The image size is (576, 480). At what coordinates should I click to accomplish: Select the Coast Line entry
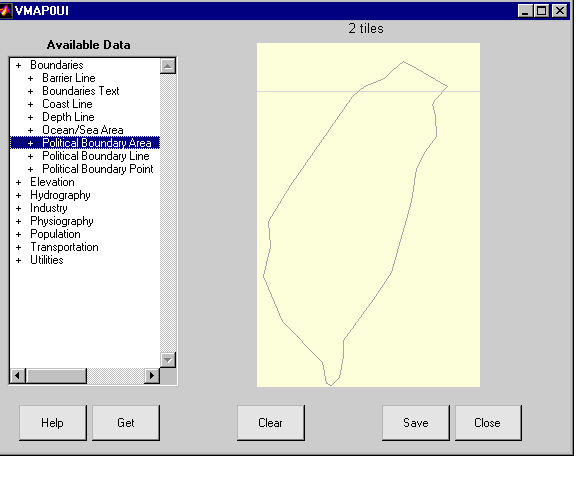pos(67,104)
